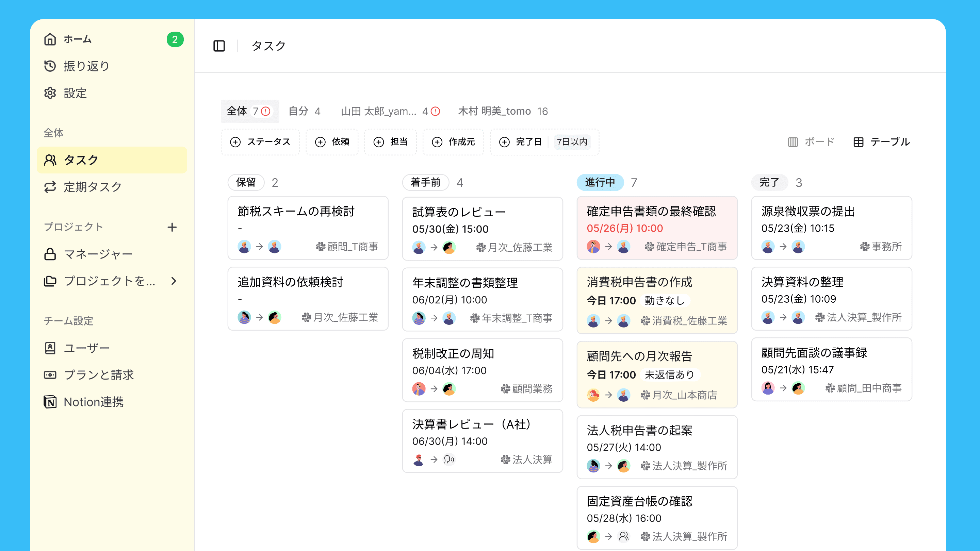Click the 定期タスク repeat icon
The width and height of the screenshot is (980, 551).
point(50,187)
